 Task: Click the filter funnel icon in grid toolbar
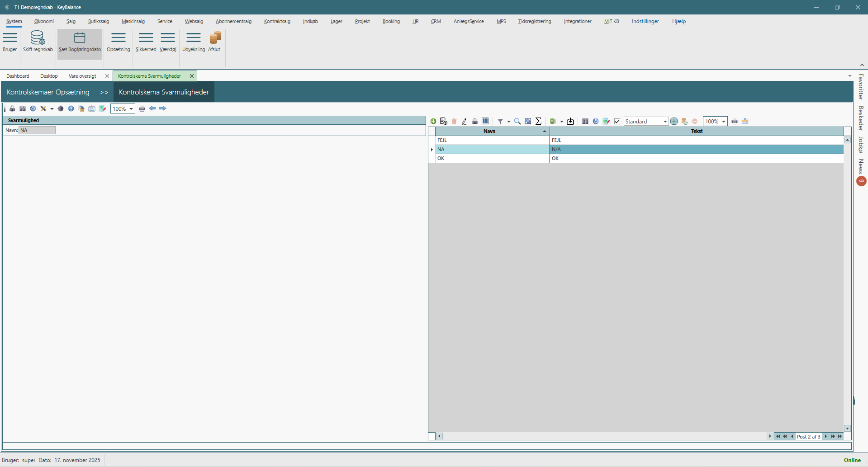click(500, 121)
